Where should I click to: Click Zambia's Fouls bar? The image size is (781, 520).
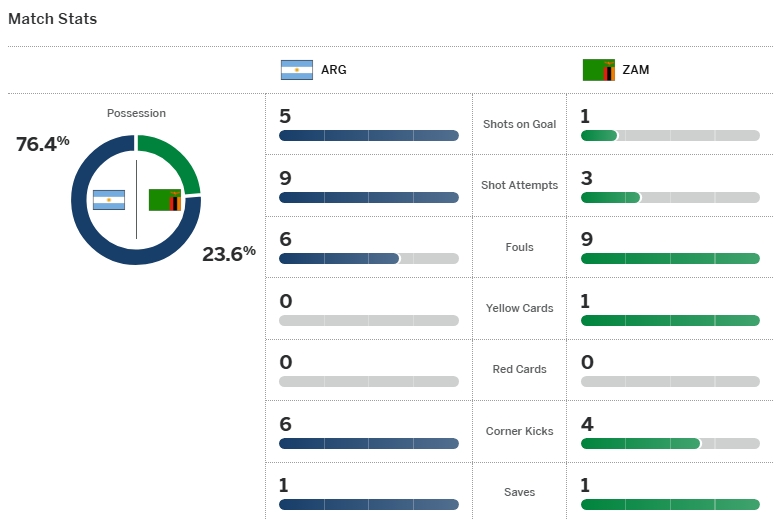tap(670, 259)
